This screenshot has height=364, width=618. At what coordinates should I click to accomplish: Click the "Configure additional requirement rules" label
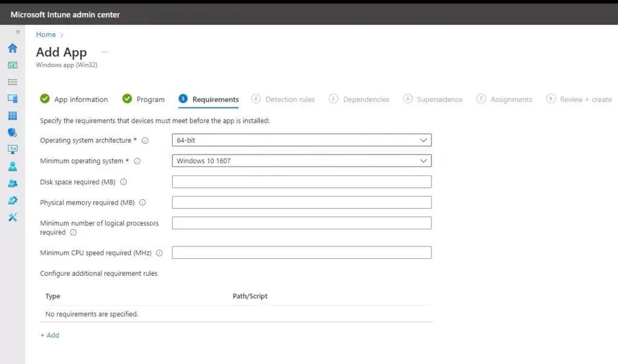98,273
